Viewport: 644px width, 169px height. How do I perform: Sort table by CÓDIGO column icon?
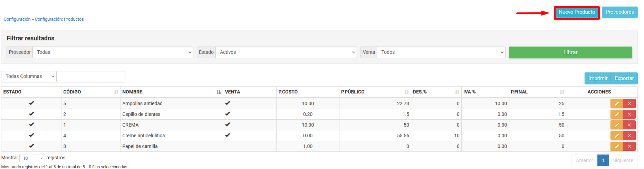116,92
